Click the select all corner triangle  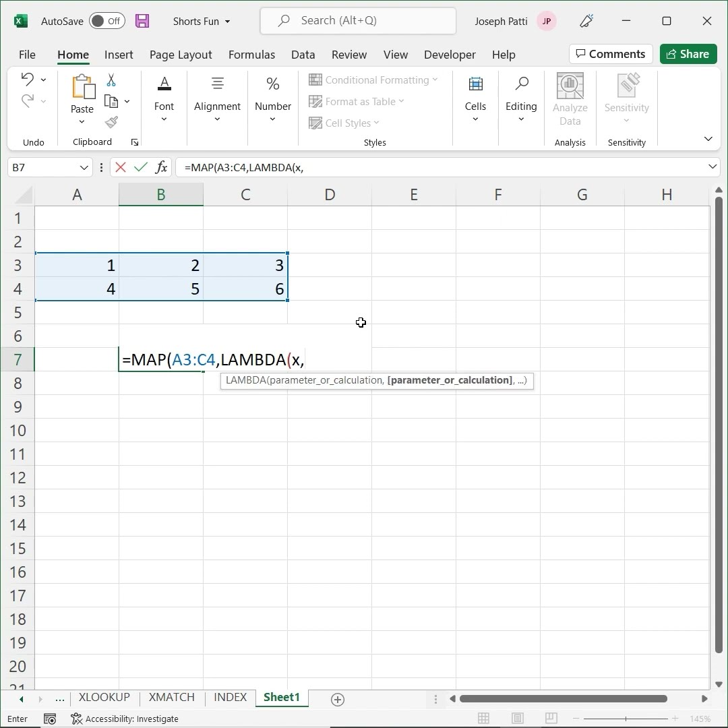click(x=24, y=195)
